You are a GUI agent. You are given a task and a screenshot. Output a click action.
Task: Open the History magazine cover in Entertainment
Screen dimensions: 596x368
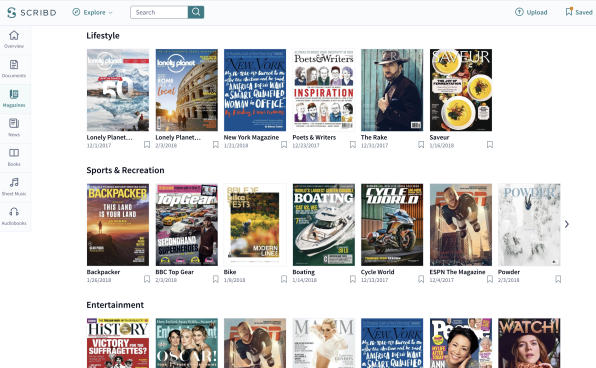118,343
